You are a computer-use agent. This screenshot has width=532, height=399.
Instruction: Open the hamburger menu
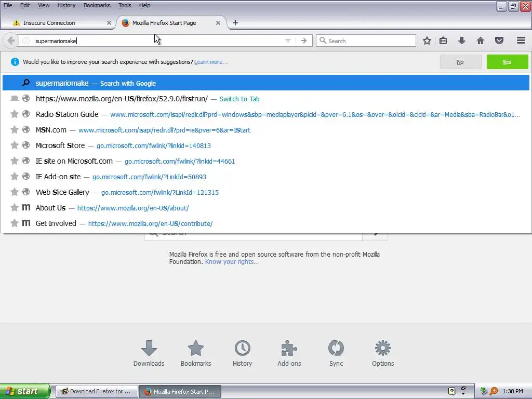click(x=521, y=41)
